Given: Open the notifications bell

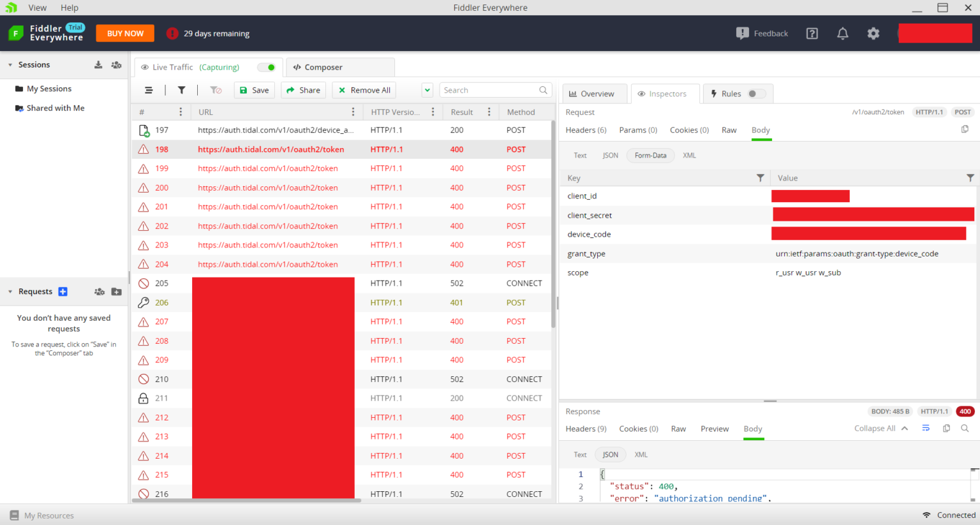Looking at the screenshot, I should 842,34.
